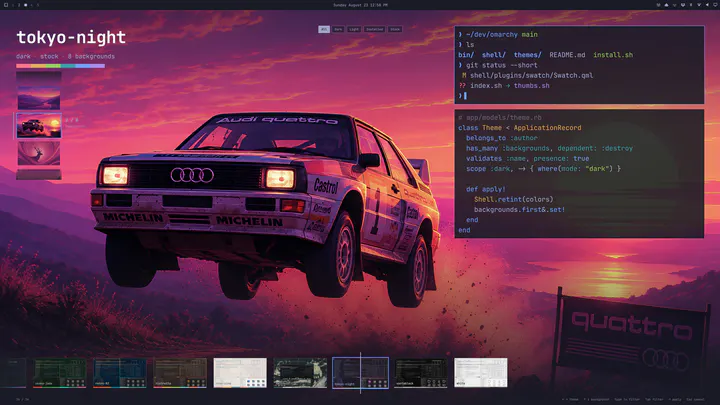The image size is (720, 405).
Task: Click "def apply!" line in editor
Action: (485, 189)
